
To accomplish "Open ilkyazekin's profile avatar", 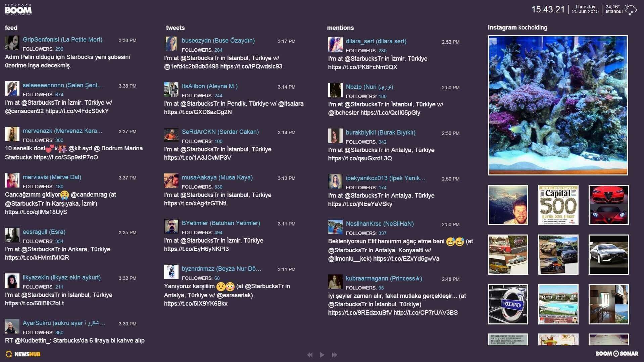I will point(12,281).
